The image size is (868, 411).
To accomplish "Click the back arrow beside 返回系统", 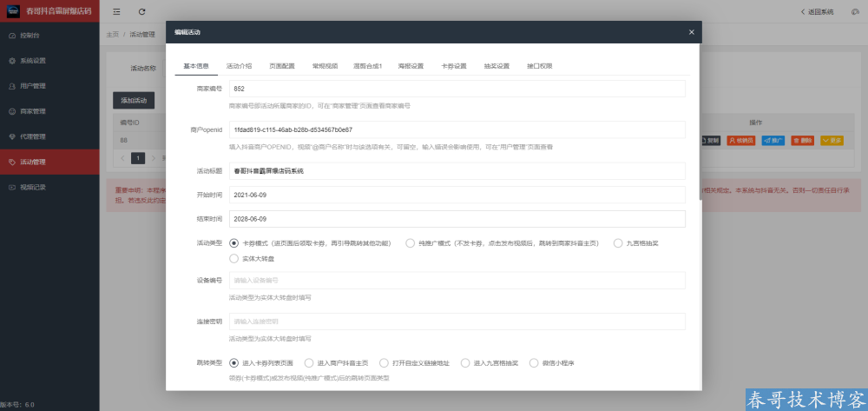I will 803,11.
